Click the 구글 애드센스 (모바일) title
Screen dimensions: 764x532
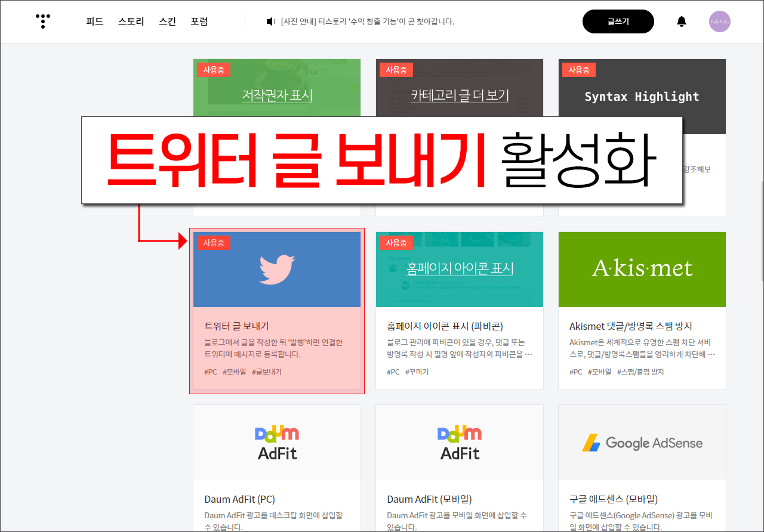click(x=614, y=499)
